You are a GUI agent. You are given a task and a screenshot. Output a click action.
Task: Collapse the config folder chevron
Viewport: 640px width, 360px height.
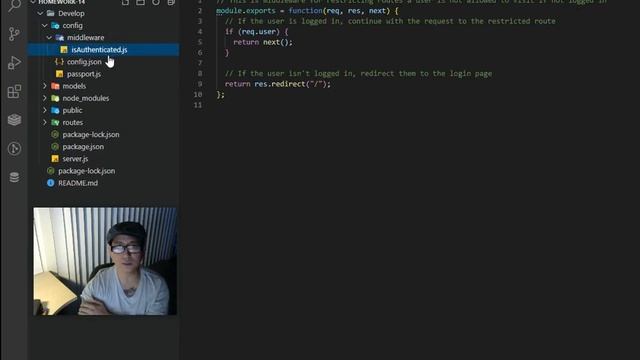click(45, 25)
